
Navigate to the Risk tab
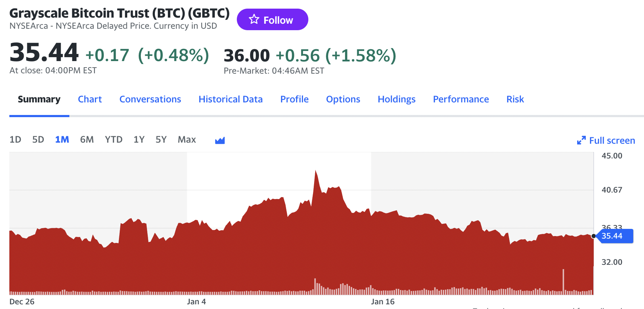coord(515,99)
